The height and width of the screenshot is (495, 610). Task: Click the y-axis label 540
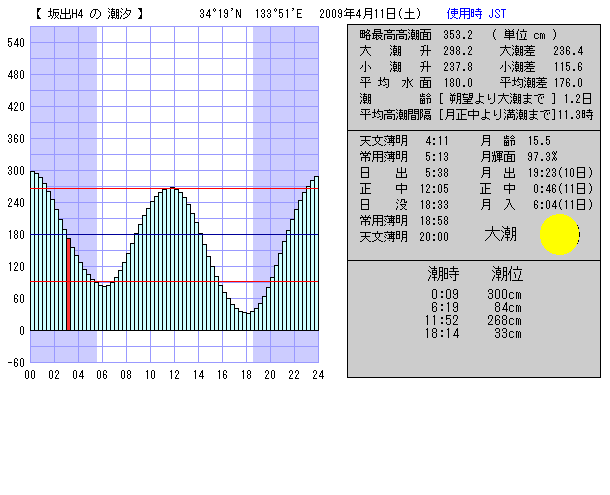tap(16, 43)
